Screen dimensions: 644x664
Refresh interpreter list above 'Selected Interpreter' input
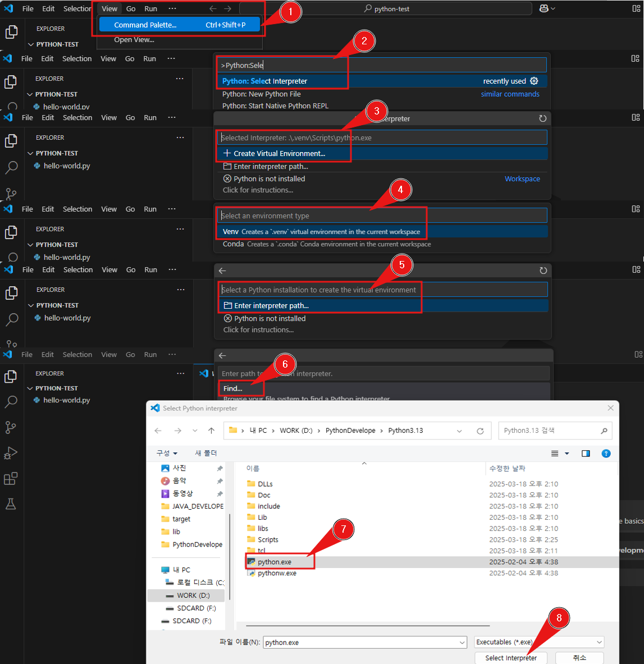pos(542,118)
